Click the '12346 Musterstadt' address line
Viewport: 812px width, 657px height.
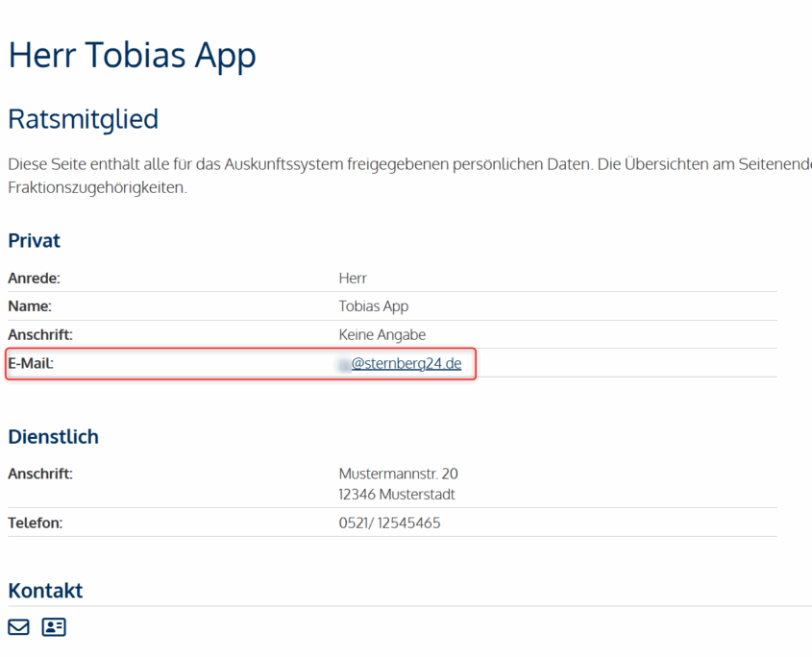(397, 495)
